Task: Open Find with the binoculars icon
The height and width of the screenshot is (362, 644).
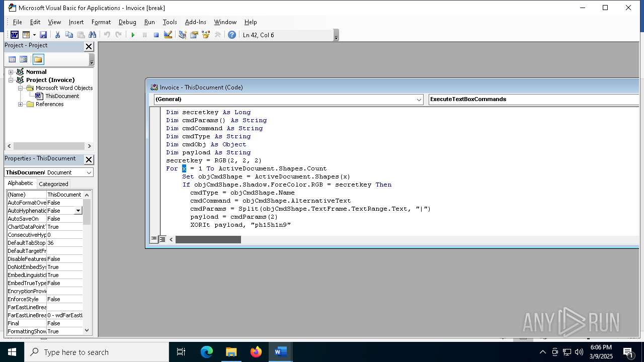Action: [x=92, y=35]
